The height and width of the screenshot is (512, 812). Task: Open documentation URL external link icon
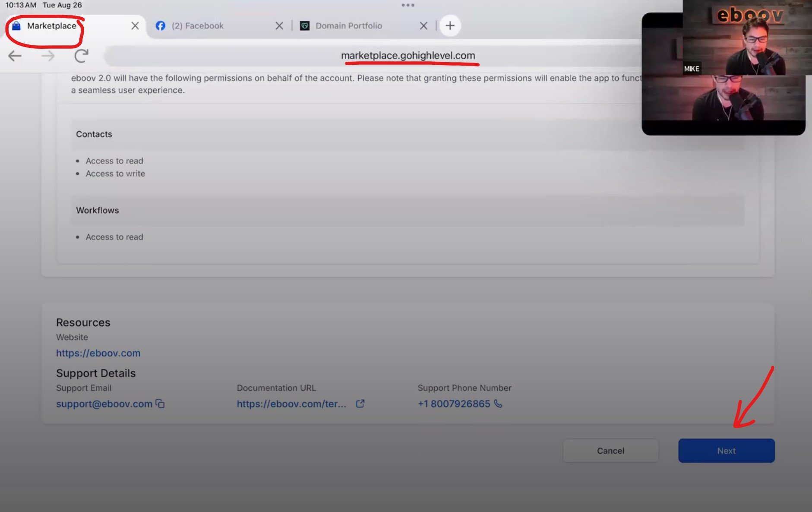pyautogui.click(x=360, y=404)
